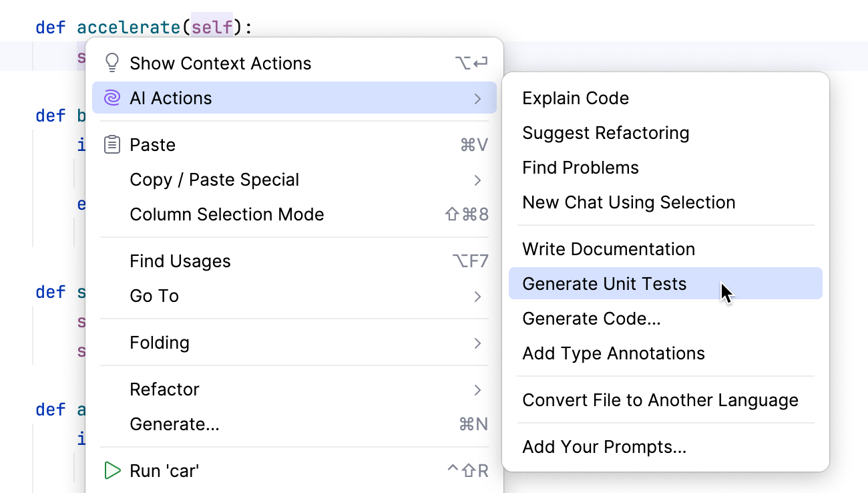
Task: Open the Refactor submenu chevron
Action: coord(478,389)
